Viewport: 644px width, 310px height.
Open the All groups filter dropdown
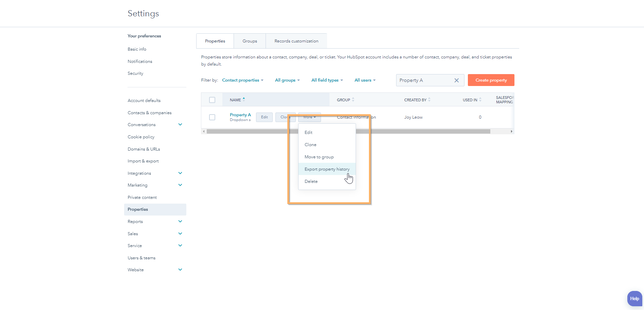[x=287, y=80]
